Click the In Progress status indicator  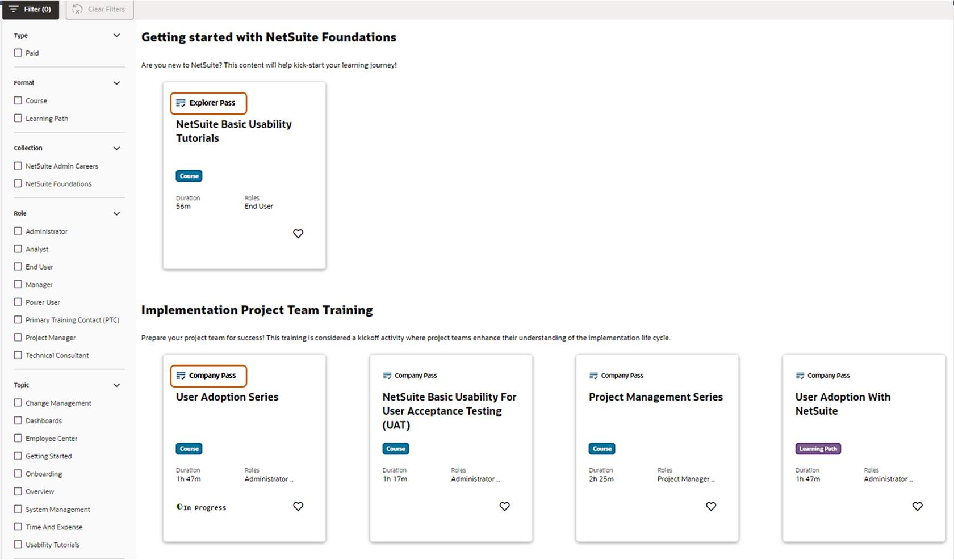(x=201, y=507)
